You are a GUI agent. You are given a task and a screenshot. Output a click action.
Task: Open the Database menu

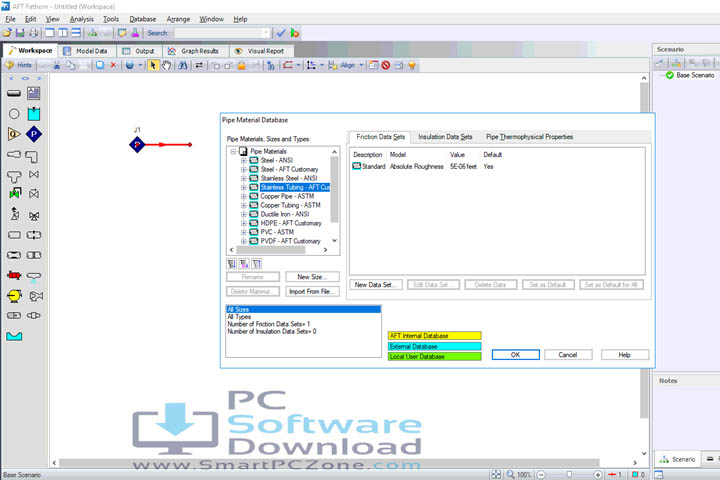tap(142, 19)
